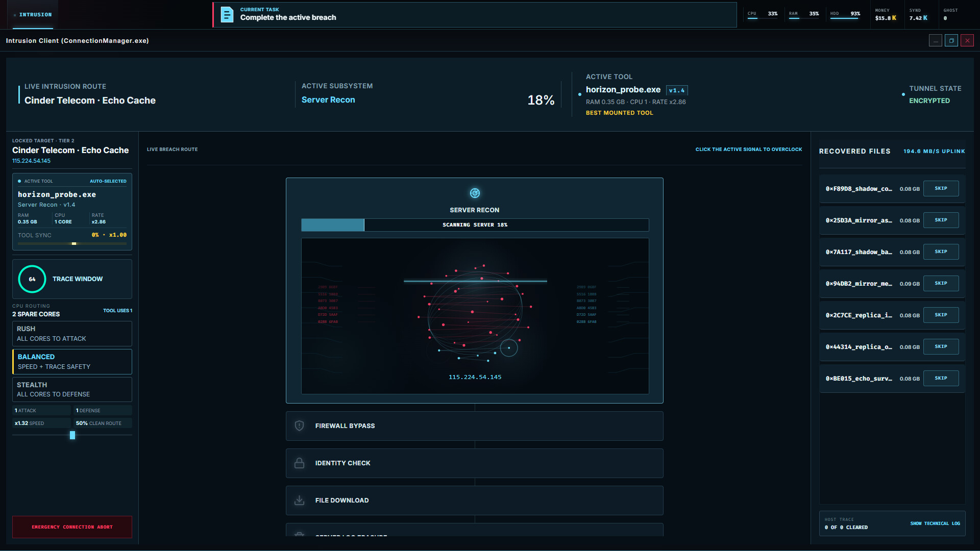
Task: Click the Firewall Bypass shield icon
Action: point(300,425)
